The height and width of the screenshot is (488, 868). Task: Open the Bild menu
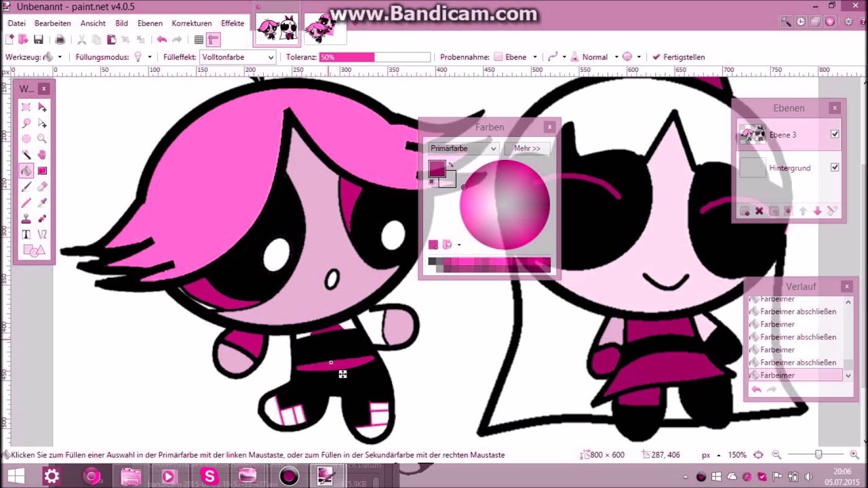pyautogui.click(x=121, y=23)
